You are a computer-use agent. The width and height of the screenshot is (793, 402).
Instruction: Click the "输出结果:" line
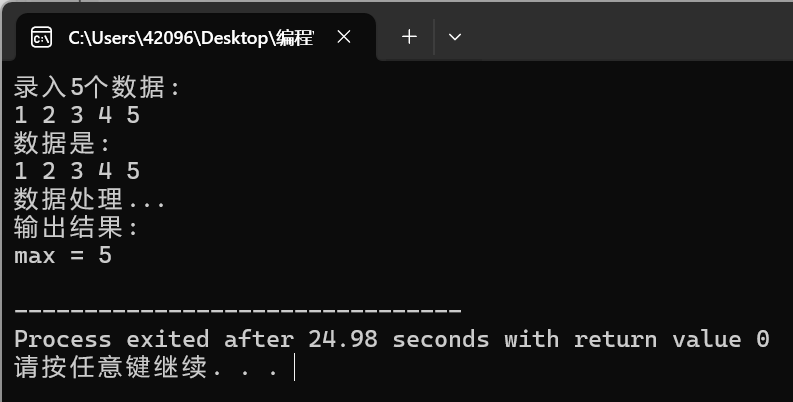[x=77, y=227]
